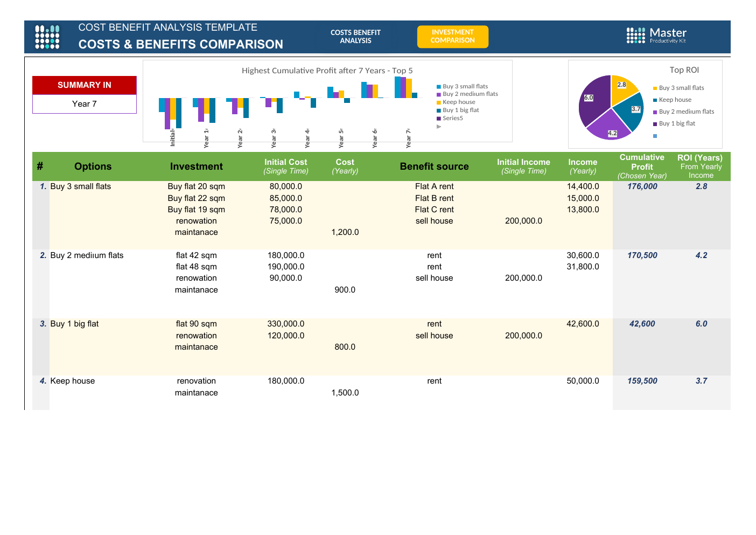Click the 159,500 cumulative profit value
756x535 pixels.
[x=642, y=381]
